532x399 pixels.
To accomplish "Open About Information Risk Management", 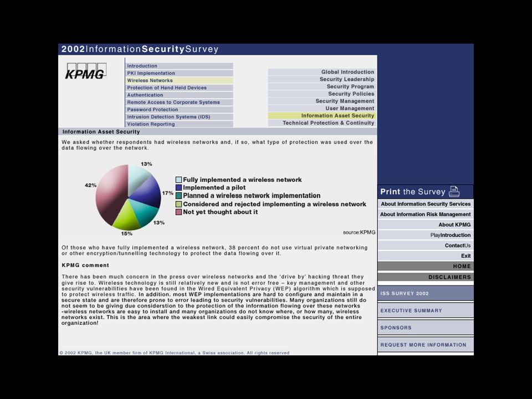I will point(426,214).
